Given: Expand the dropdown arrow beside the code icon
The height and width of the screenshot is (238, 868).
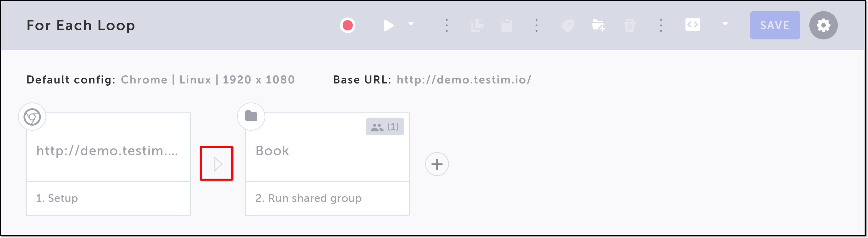Looking at the screenshot, I should click(725, 24).
